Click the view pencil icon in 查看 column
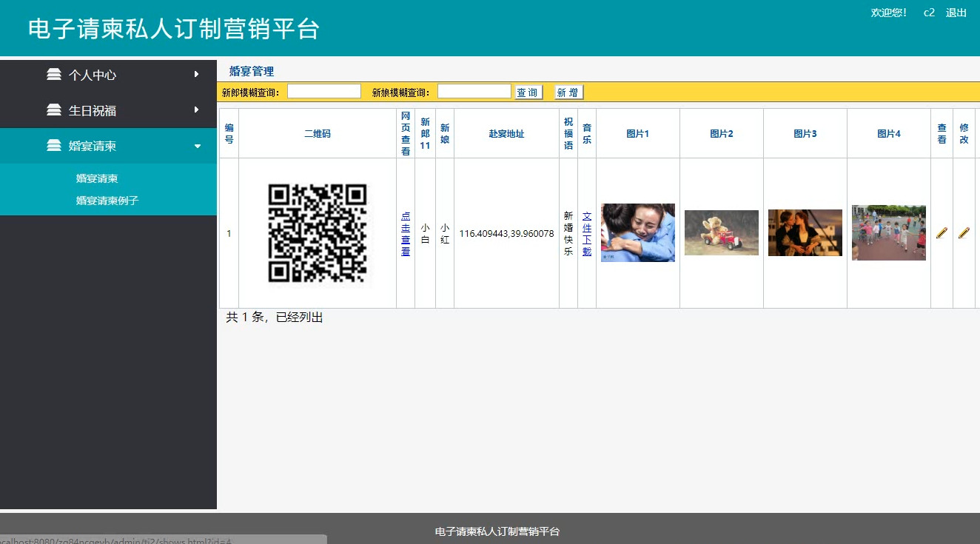This screenshot has height=544, width=980. [x=942, y=232]
